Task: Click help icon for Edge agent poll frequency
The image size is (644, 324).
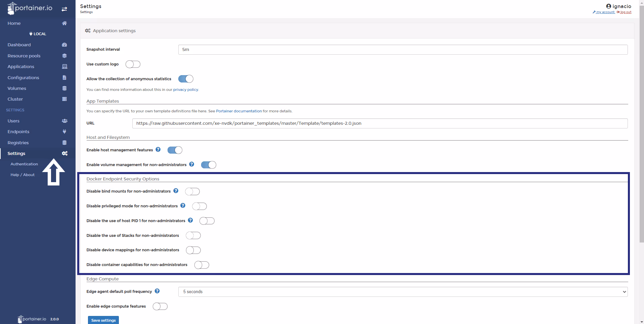Action: (157, 291)
